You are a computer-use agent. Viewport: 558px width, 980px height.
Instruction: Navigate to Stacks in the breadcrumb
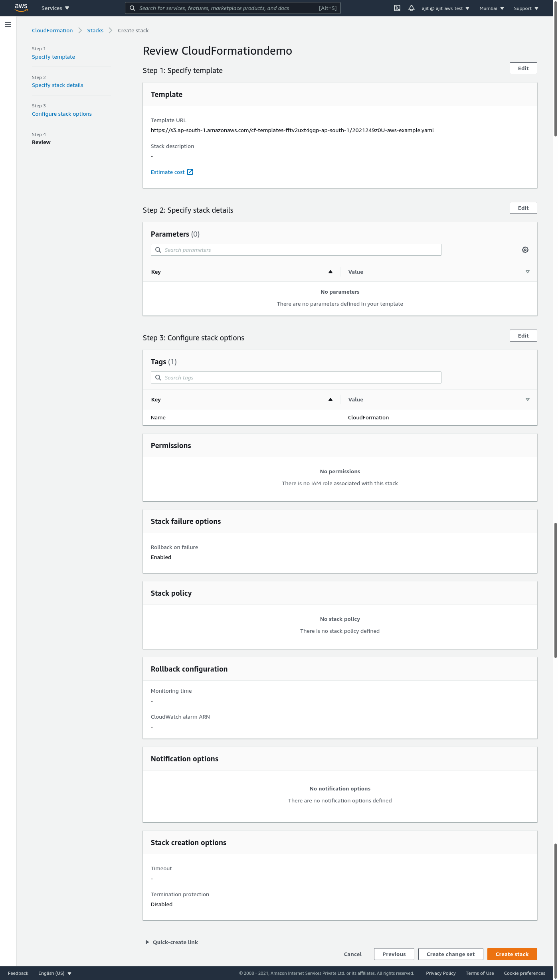(x=95, y=30)
